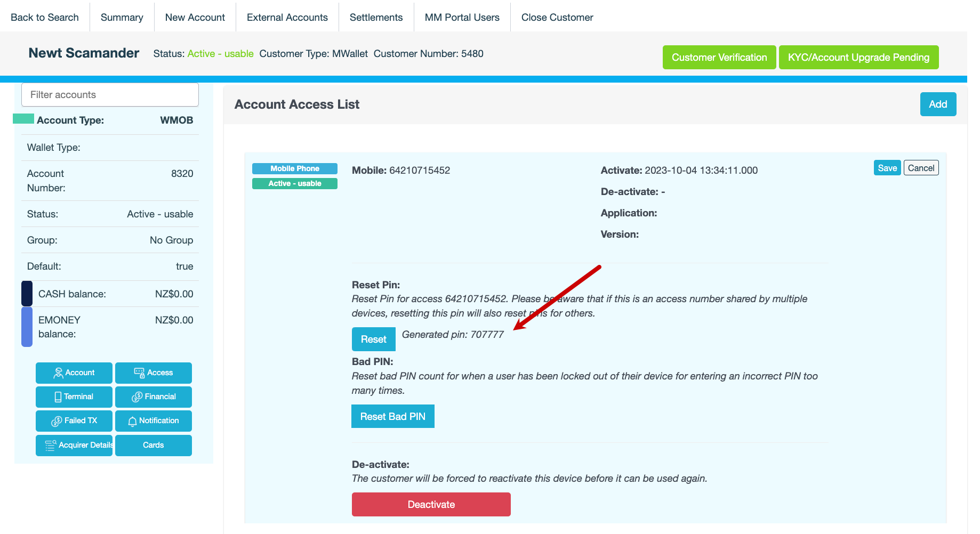The image size is (980, 534).
Task: Click Back to Search link
Action: pos(45,17)
